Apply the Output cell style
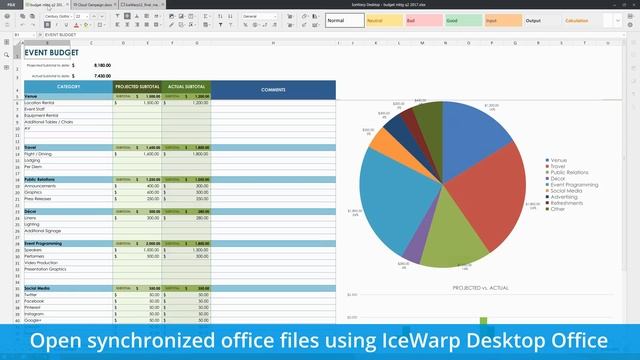The image size is (640, 360). point(543,20)
